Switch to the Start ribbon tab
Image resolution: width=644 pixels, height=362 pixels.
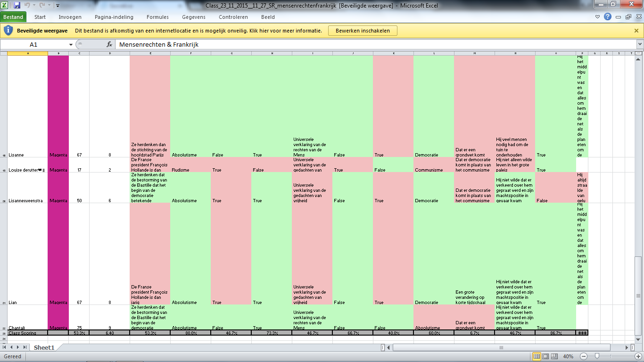point(40,17)
